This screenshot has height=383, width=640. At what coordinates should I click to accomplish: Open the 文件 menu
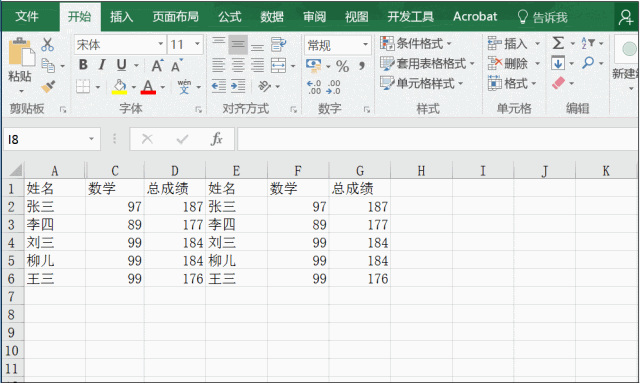27,17
